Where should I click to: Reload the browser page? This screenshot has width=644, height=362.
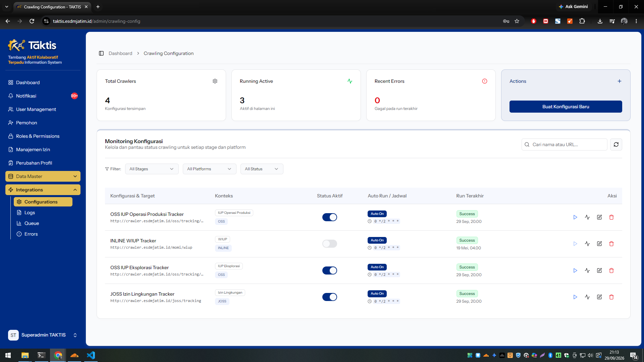(32, 21)
